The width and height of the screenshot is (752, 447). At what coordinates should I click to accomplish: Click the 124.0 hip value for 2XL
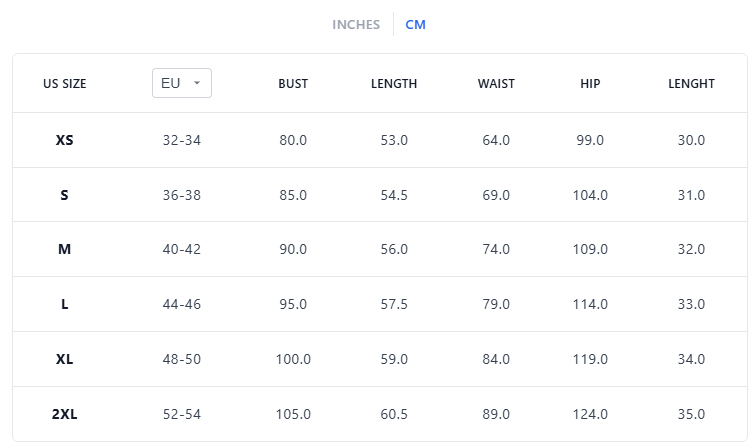pos(590,414)
